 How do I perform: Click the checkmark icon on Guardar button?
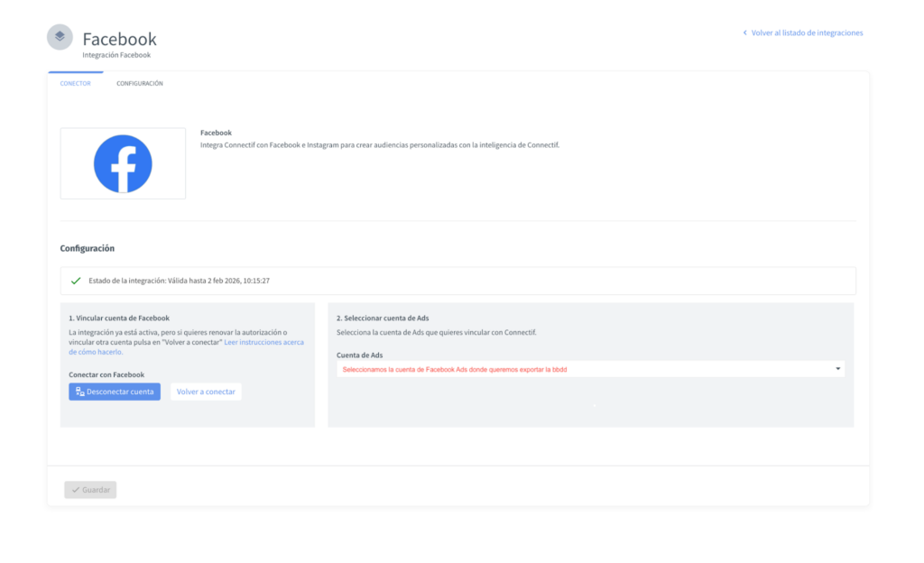click(x=76, y=490)
